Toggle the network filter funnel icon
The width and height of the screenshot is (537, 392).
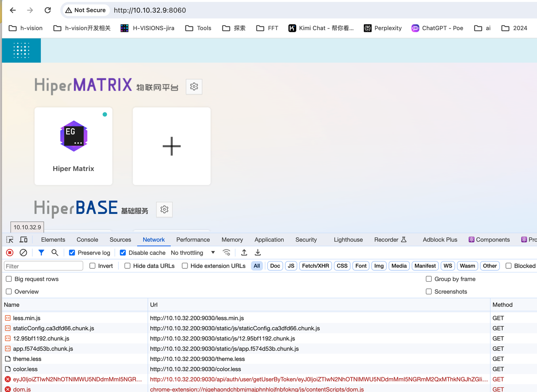(x=41, y=252)
